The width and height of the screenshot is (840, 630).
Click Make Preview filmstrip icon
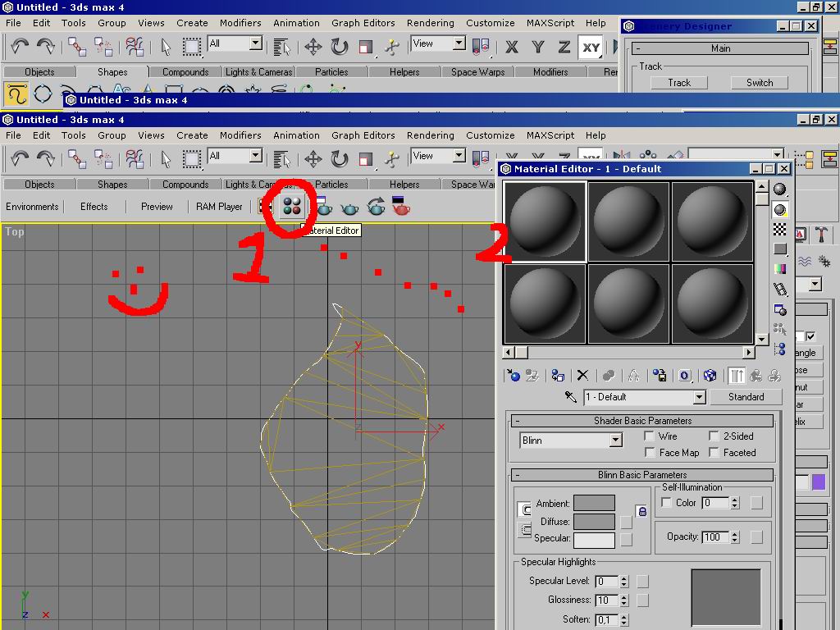pyautogui.click(x=780, y=290)
